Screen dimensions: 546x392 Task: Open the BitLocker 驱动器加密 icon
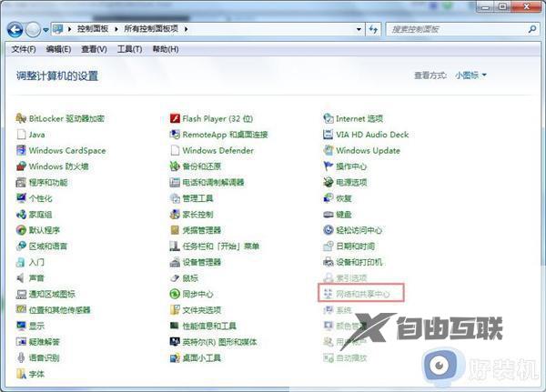pos(21,118)
